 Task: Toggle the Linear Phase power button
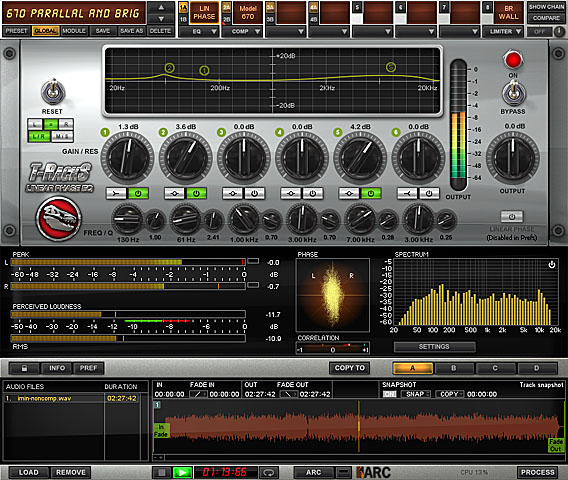[x=512, y=217]
